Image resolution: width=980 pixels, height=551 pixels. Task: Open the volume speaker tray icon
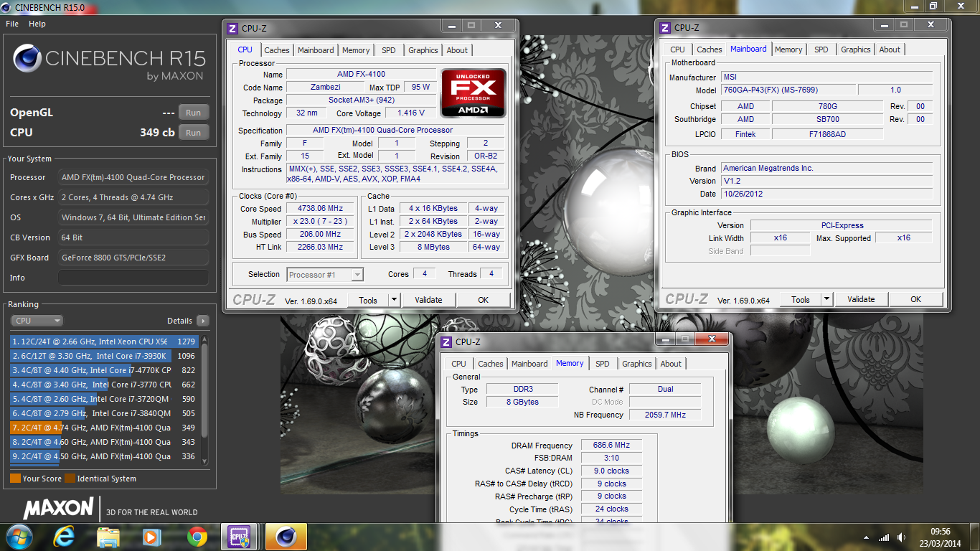pyautogui.click(x=900, y=537)
